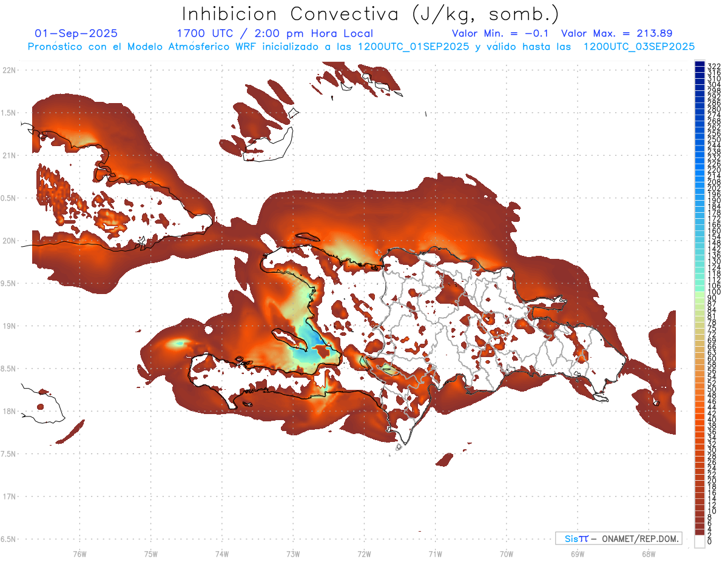Click the 68W longitude label
728x562 pixels.
click(649, 554)
